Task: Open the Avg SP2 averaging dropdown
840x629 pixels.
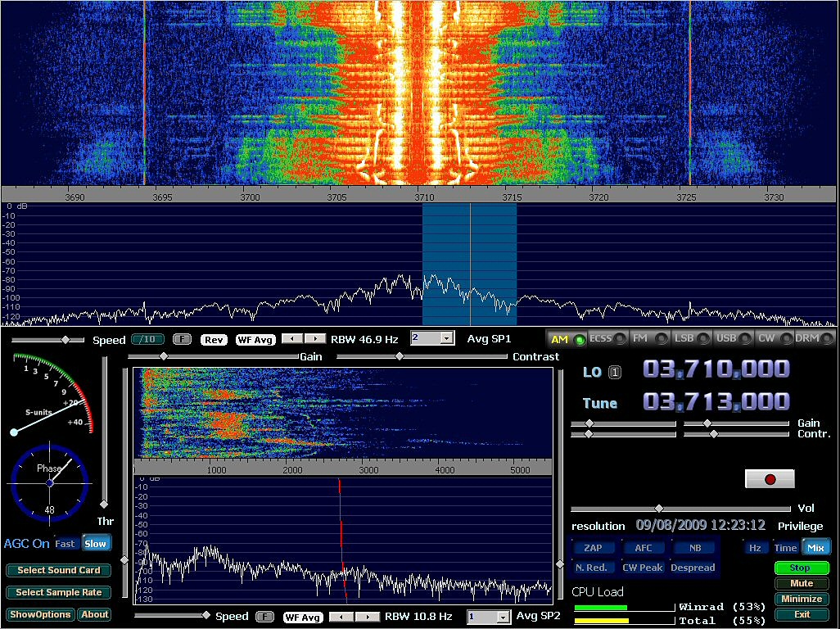Action: click(x=503, y=617)
